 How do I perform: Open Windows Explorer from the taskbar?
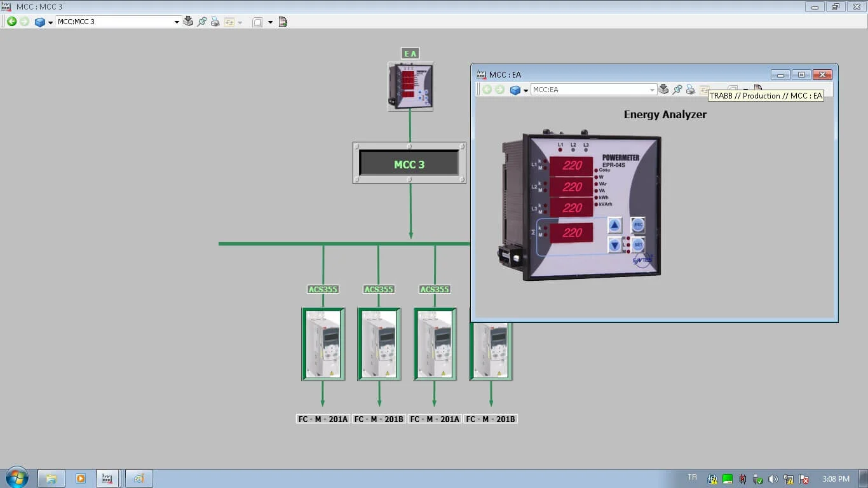(51, 478)
